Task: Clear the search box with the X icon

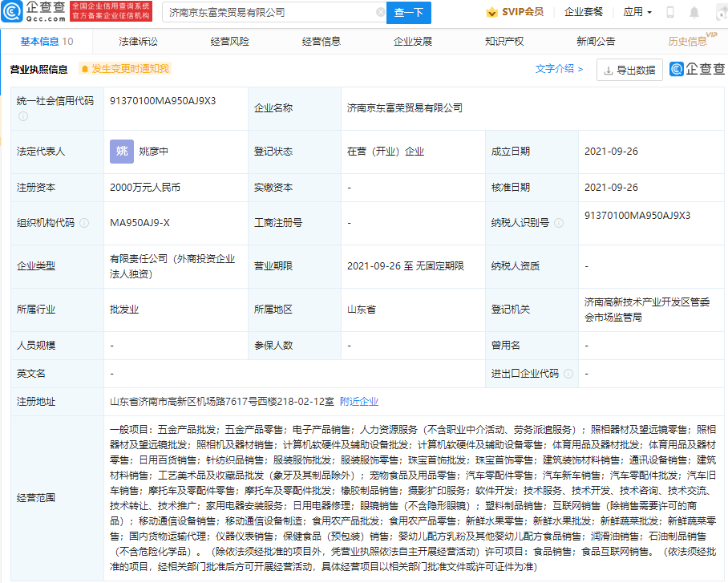Action: (x=380, y=13)
